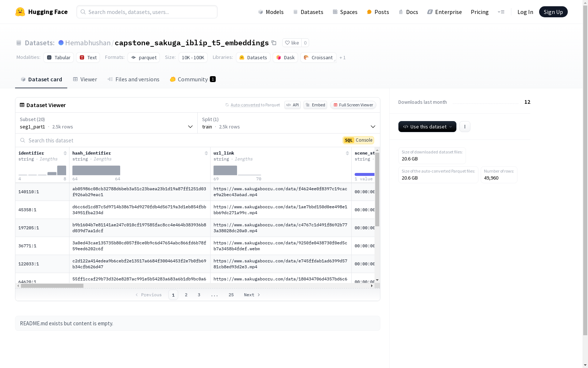The width and height of the screenshot is (588, 368).
Task: Click the Log In link
Action: point(525,12)
